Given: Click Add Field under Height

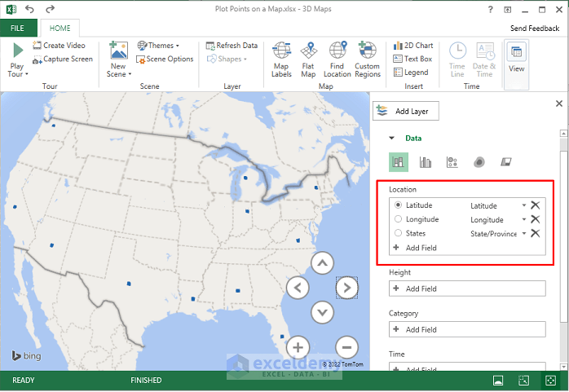Looking at the screenshot, I should 467,288.
